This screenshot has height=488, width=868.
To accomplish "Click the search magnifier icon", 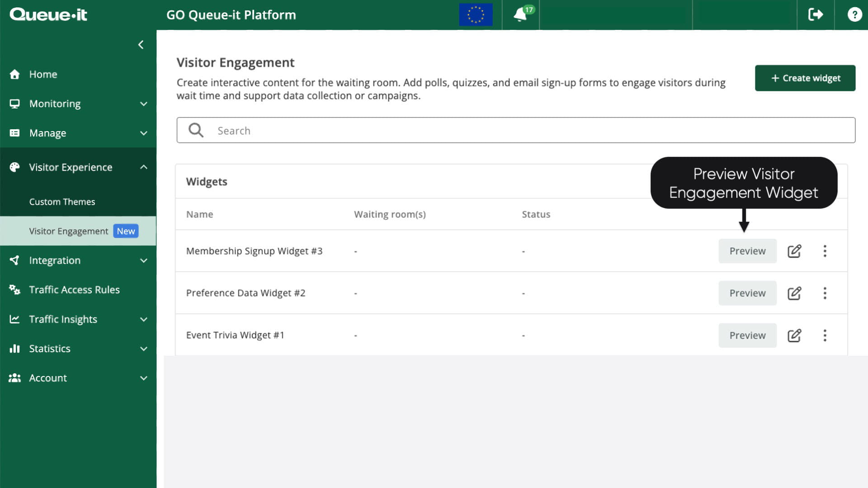I will pos(196,130).
